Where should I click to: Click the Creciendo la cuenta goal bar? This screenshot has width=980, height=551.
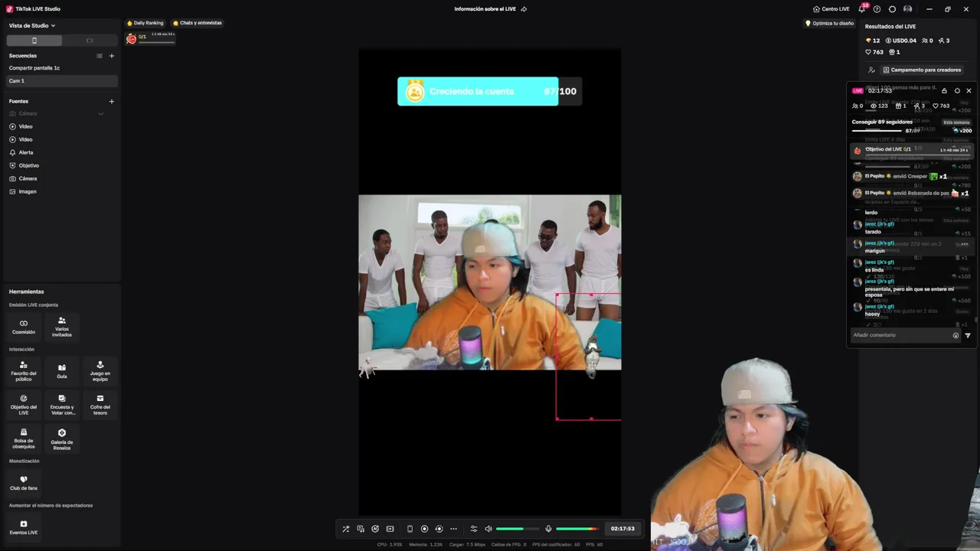coord(489,91)
